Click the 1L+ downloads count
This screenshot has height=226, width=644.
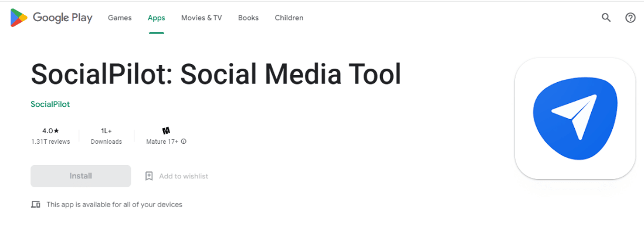click(x=106, y=131)
